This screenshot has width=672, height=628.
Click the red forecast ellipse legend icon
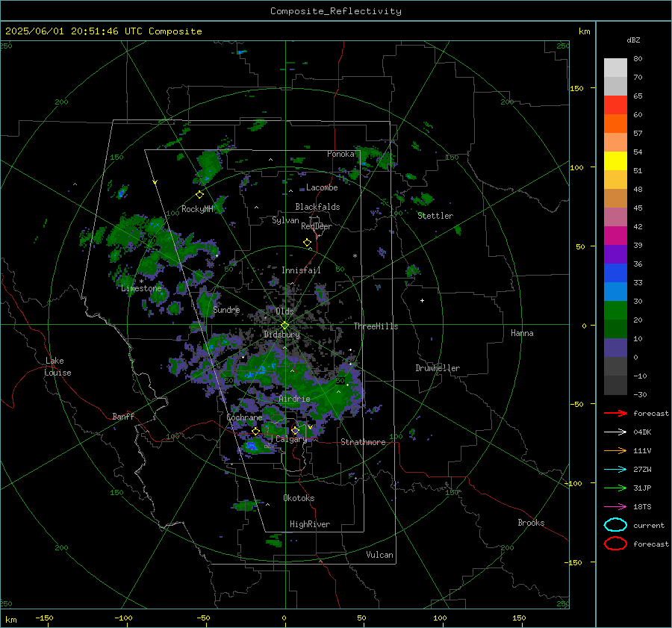tap(615, 544)
